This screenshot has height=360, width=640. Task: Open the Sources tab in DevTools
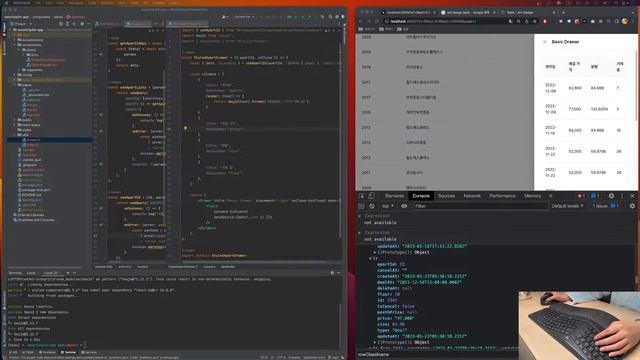[446, 196]
